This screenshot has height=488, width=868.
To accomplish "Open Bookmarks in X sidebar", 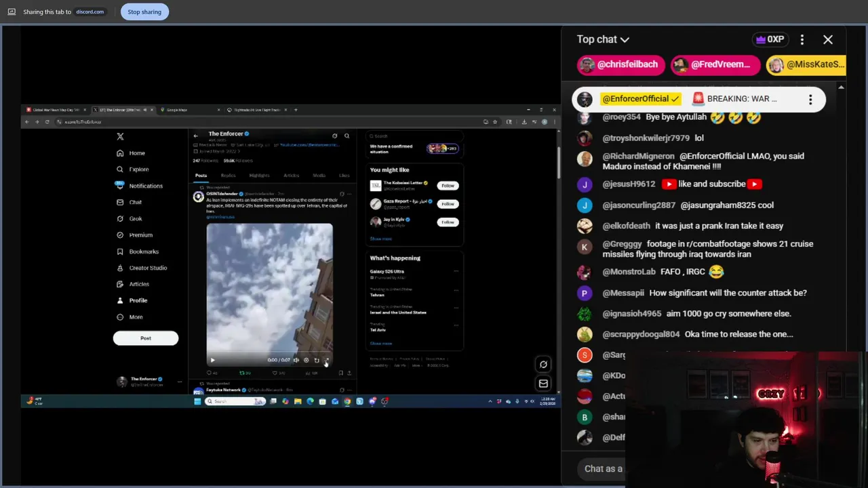I will click(137, 251).
